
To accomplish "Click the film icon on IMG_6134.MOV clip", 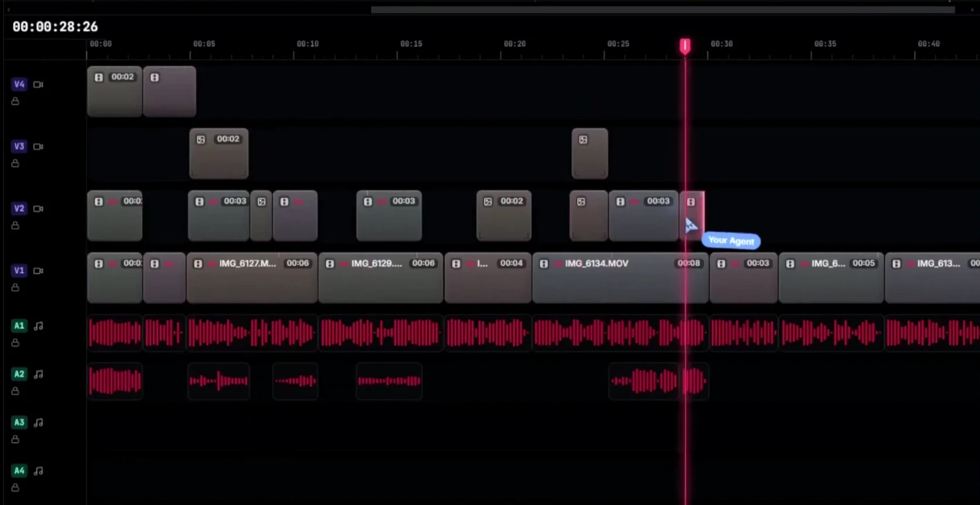I will click(x=544, y=264).
